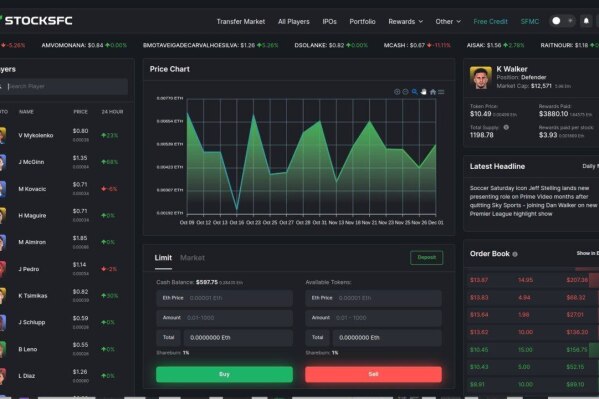Viewport: 599px width, 399px height.
Task: Open notifications with the bell icon
Action: [x=586, y=21]
